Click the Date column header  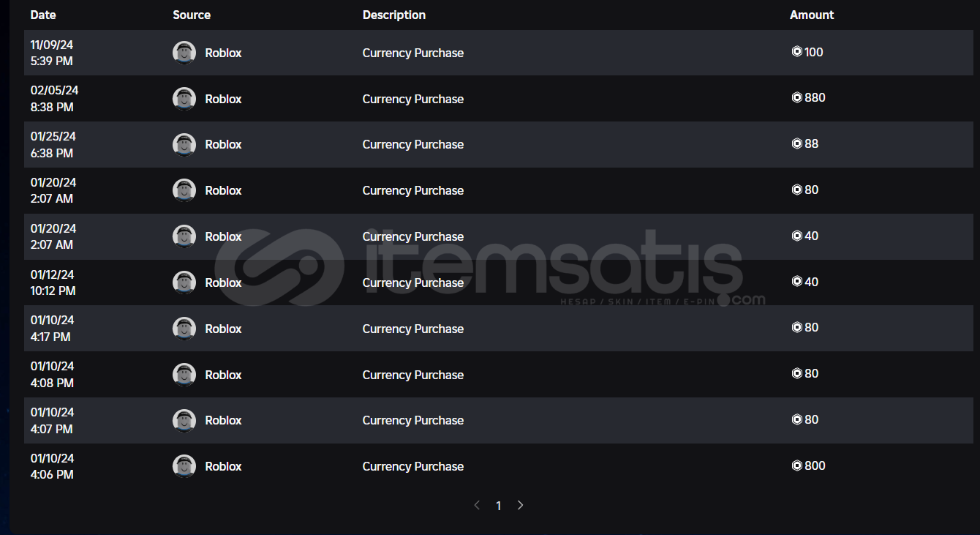(x=43, y=15)
